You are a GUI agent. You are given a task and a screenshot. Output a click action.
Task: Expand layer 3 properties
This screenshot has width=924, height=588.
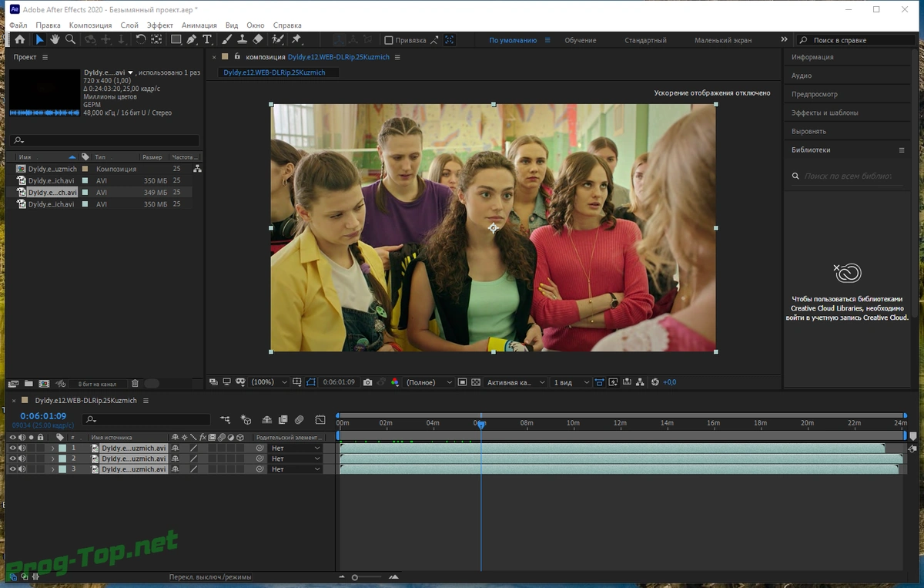click(53, 469)
